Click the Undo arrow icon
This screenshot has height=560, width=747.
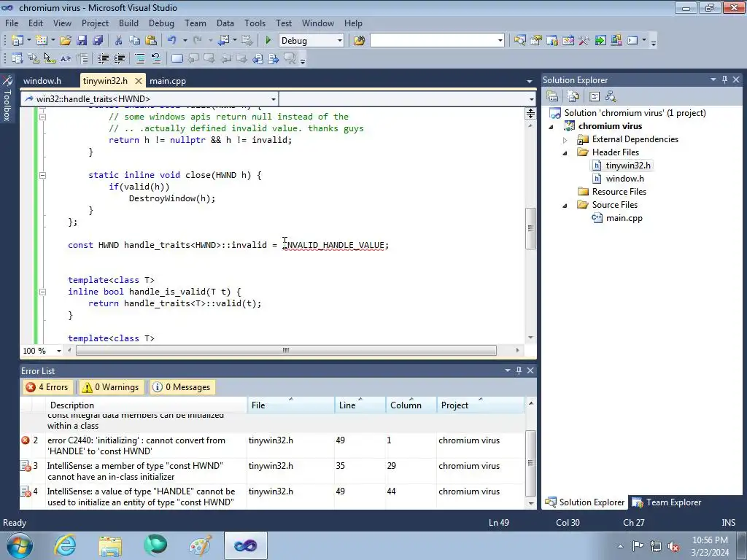172,41
